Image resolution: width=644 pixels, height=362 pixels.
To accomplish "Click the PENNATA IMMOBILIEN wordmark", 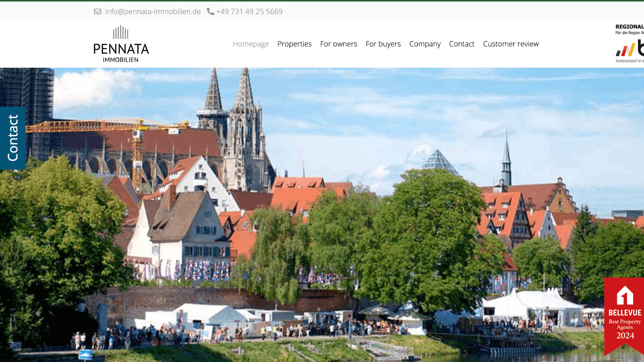I will click(x=121, y=52).
